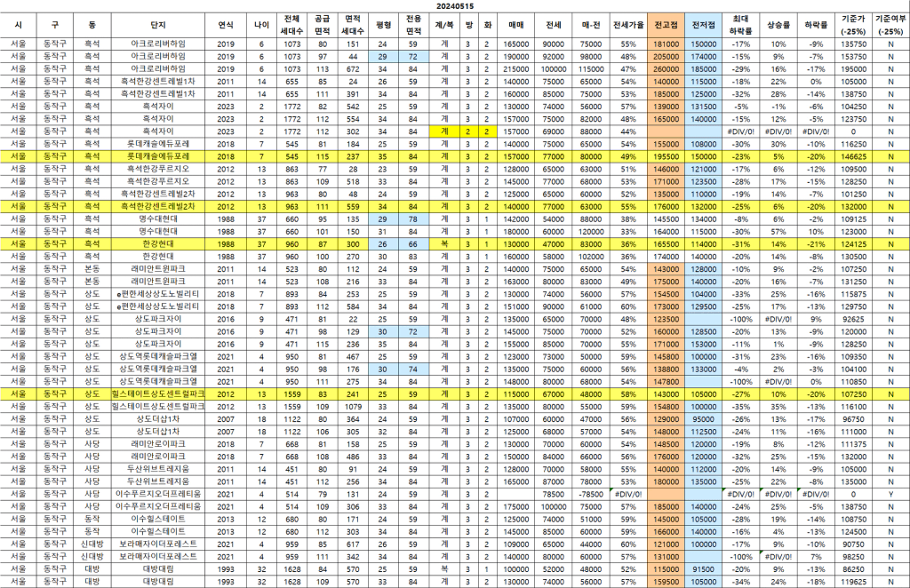Click the 기준여부 (-25%) column header
This screenshot has width=910, height=588.
click(890, 25)
